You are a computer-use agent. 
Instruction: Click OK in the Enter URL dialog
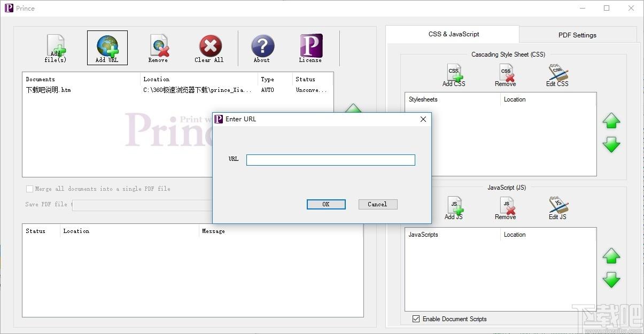click(326, 204)
